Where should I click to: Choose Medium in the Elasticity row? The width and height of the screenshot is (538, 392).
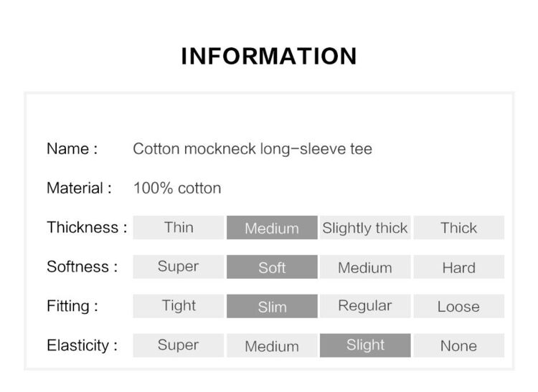click(272, 345)
